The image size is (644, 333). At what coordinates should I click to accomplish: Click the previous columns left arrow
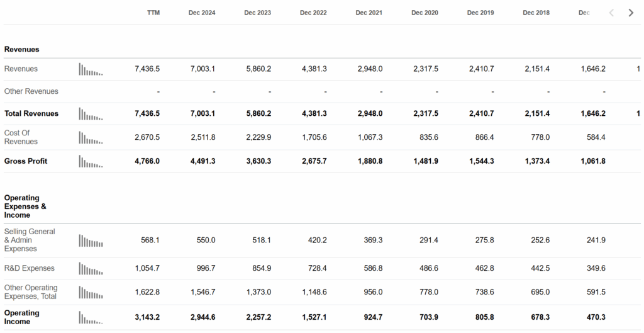pos(611,13)
